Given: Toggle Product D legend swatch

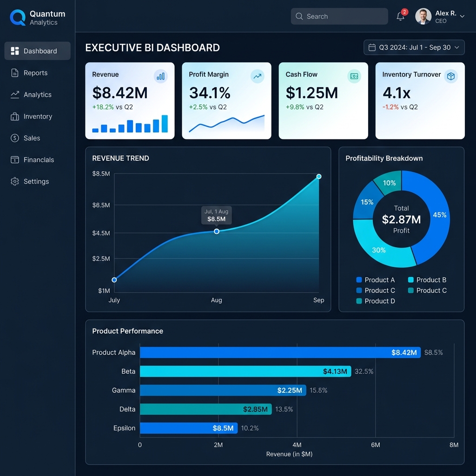Looking at the screenshot, I should point(359,301).
